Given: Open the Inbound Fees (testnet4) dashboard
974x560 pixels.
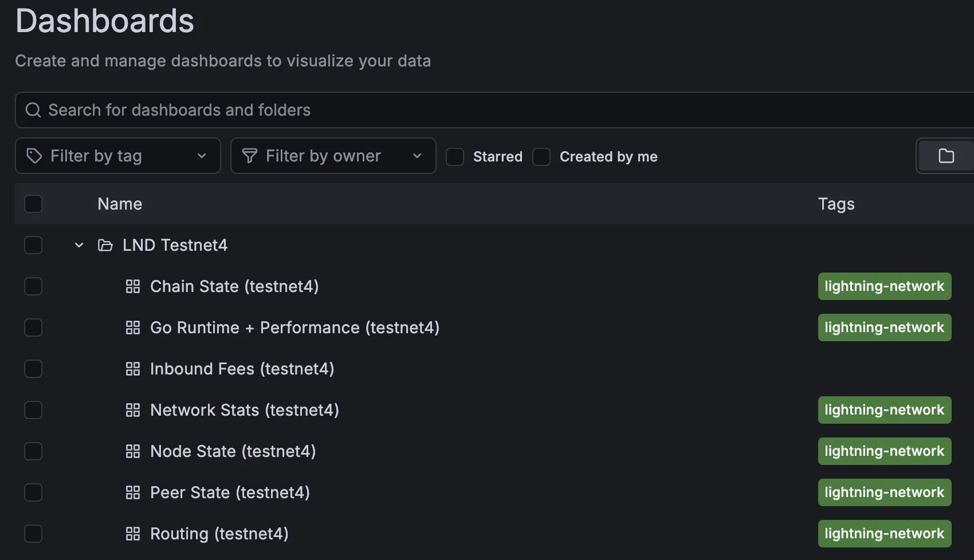Looking at the screenshot, I should tap(242, 369).
